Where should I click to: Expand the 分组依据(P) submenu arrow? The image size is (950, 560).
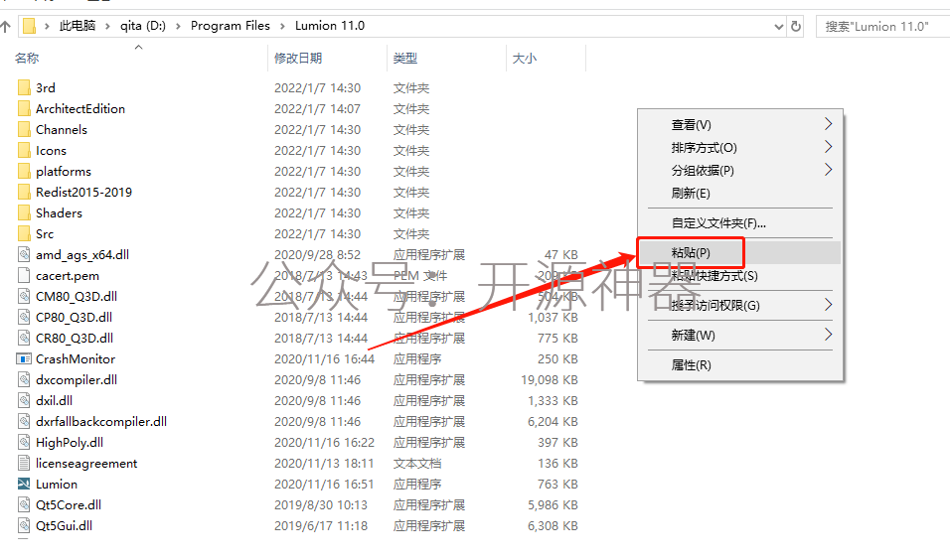coord(828,170)
